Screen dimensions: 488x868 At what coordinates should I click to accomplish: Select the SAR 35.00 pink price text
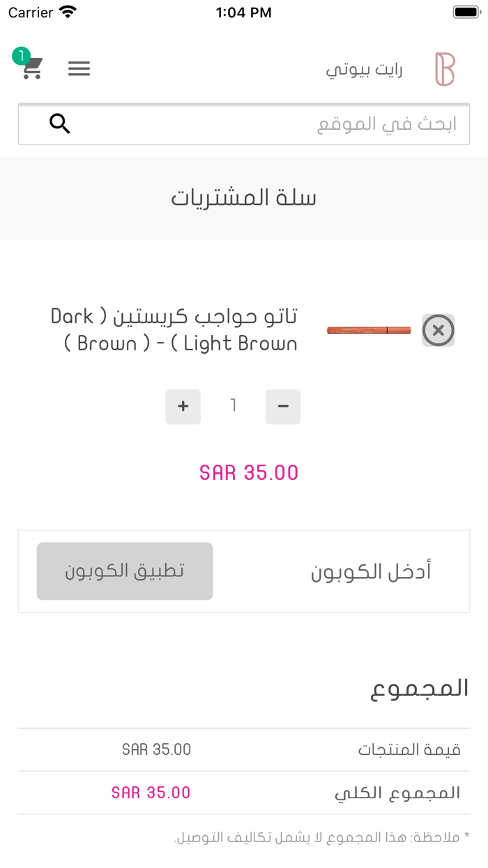[x=249, y=472]
